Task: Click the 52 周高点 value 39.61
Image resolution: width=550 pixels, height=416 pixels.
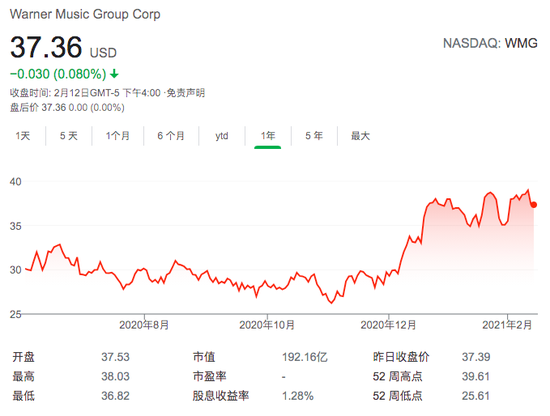Action: coord(476,376)
